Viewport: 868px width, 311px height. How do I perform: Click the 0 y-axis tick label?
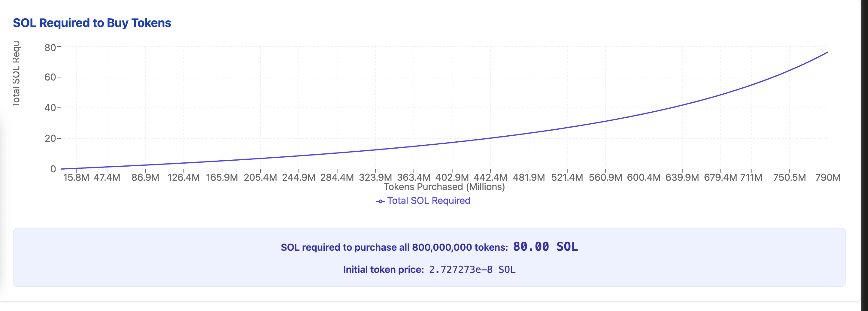pos(53,169)
